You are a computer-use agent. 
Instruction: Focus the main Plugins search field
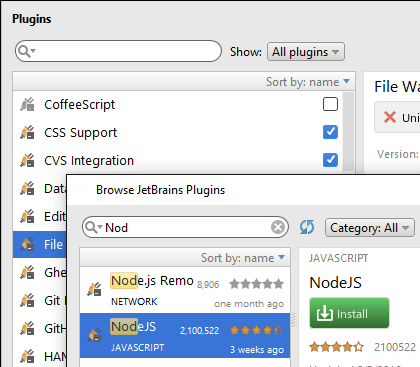click(118, 51)
